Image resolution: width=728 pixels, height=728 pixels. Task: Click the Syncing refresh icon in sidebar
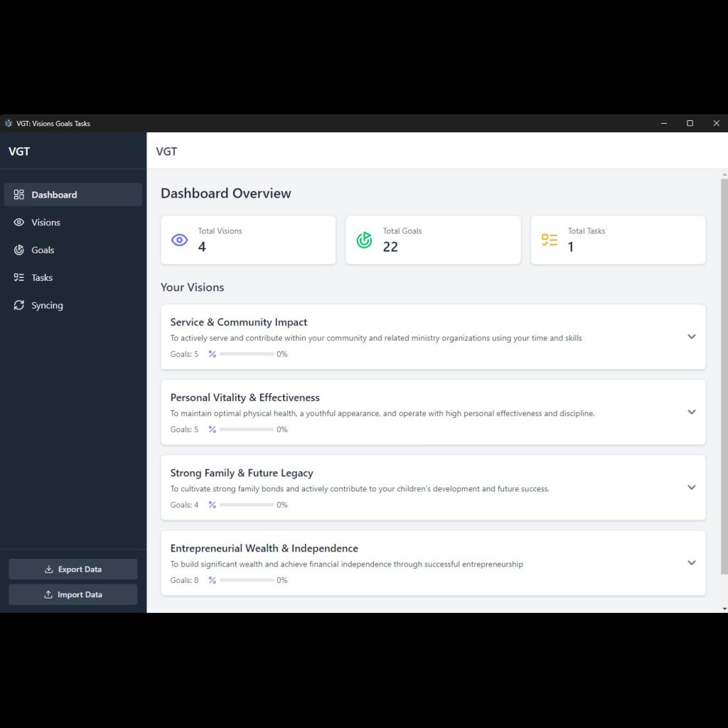tap(19, 306)
